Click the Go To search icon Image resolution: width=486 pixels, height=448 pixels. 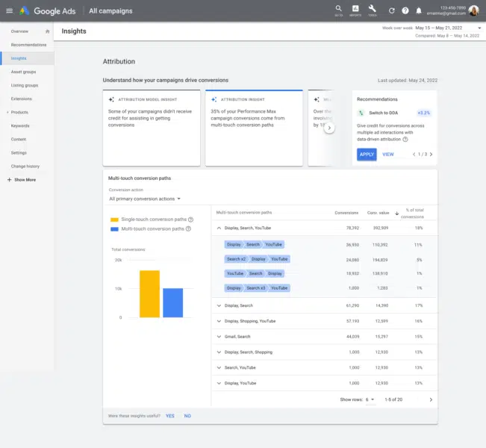339,9
